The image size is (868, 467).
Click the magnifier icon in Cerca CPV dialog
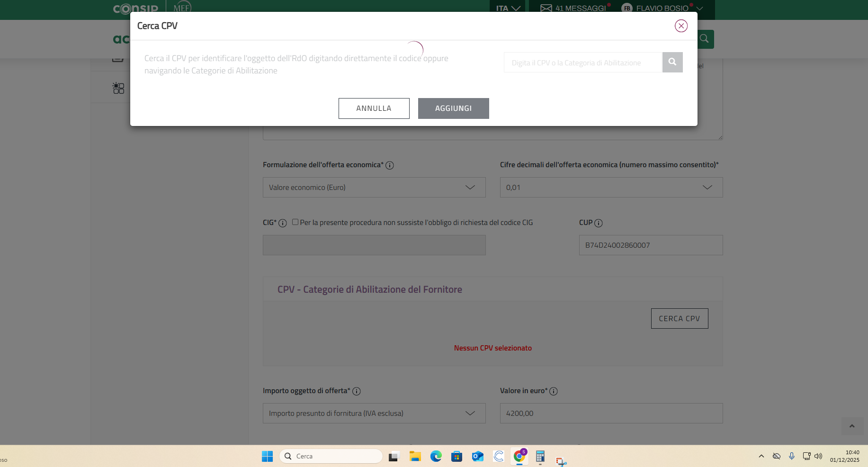672,62
